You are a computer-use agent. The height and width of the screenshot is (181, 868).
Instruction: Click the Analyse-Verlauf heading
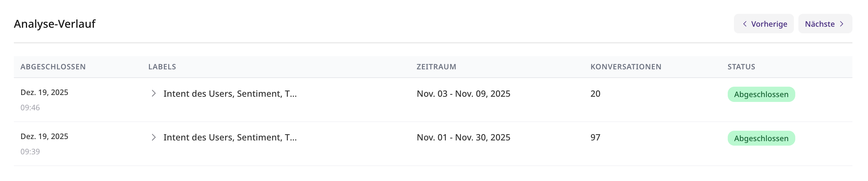[55, 24]
